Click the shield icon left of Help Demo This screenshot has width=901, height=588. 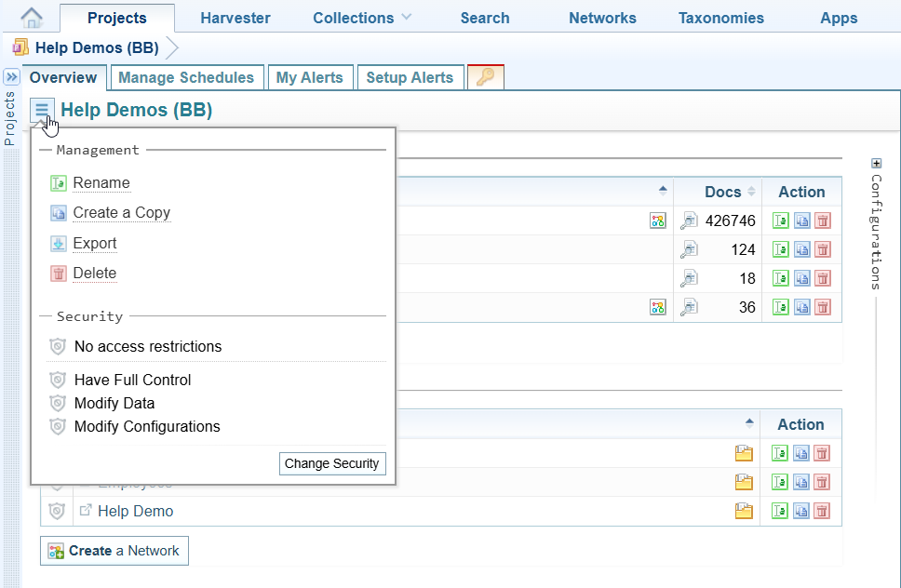click(57, 511)
